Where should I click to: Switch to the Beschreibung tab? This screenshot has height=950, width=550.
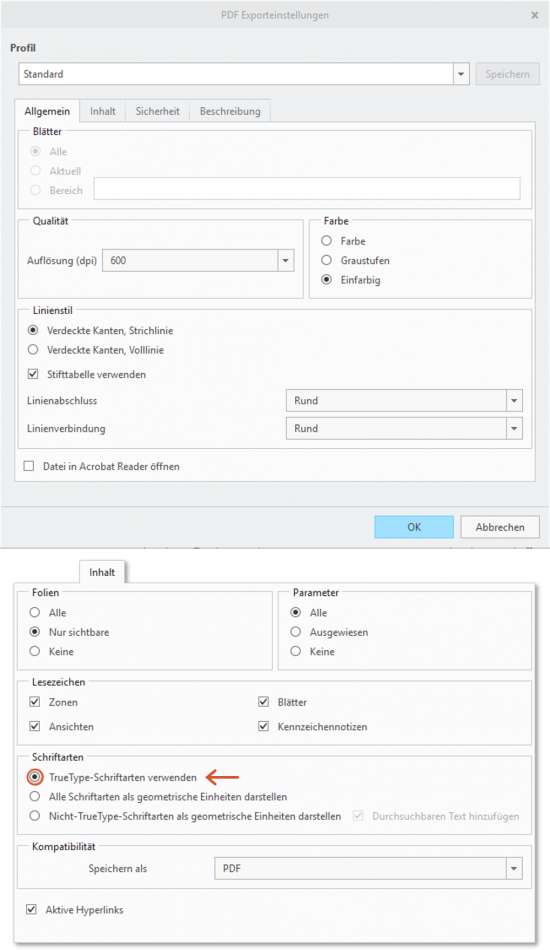[x=230, y=111]
